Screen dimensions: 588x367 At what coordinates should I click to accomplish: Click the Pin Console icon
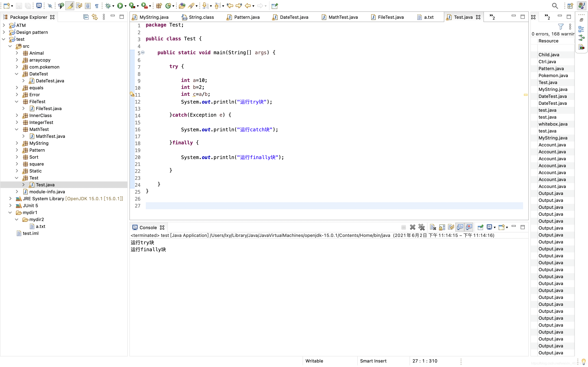pos(480,227)
